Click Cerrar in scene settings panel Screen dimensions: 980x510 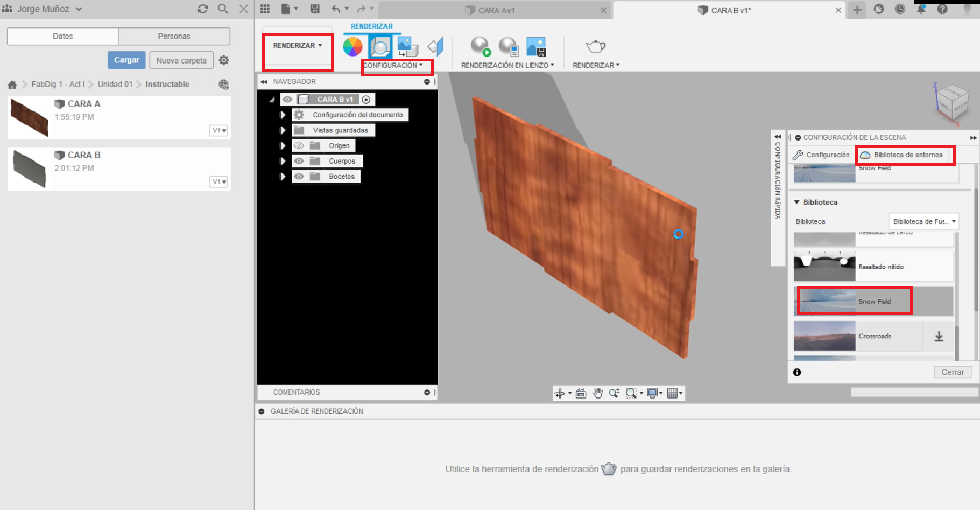click(953, 372)
